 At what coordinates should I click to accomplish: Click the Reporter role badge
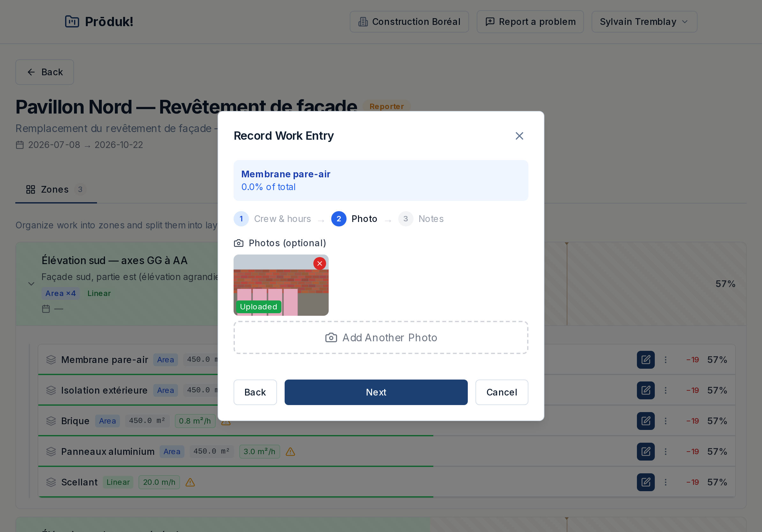click(387, 107)
